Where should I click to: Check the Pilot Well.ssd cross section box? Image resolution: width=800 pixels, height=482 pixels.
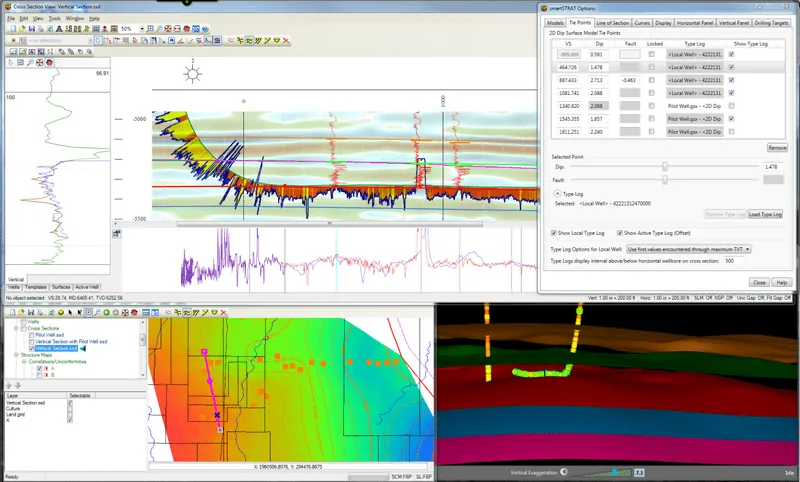31,335
